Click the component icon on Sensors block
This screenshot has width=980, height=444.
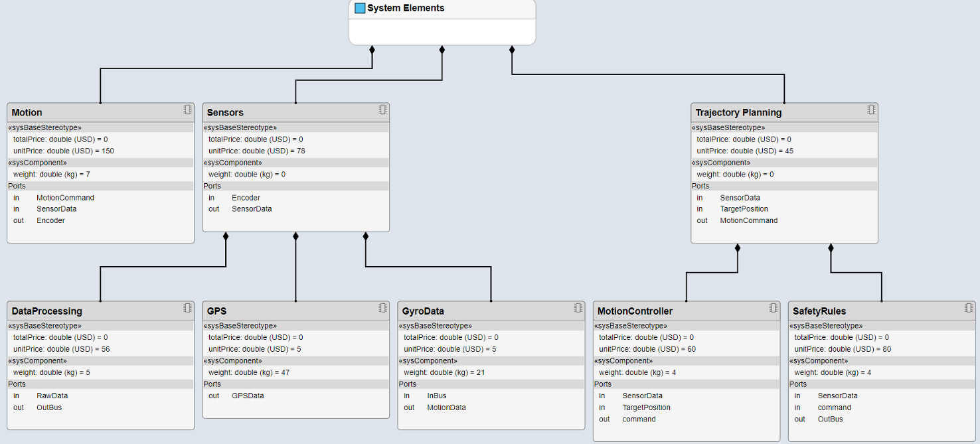pos(383,110)
